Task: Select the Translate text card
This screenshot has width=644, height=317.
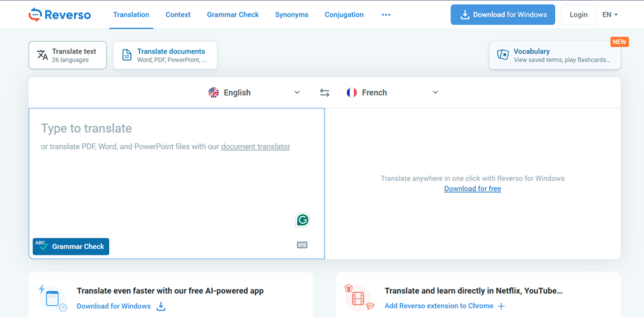Action: pyautogui.click(x=68, y=55)
